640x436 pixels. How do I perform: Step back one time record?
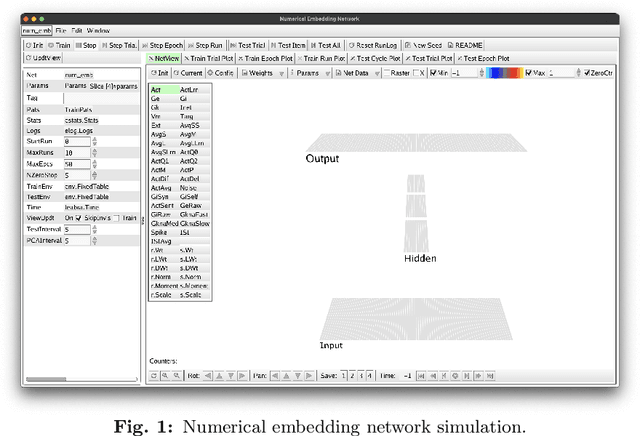pyautogui.click(x=444, y=376)
